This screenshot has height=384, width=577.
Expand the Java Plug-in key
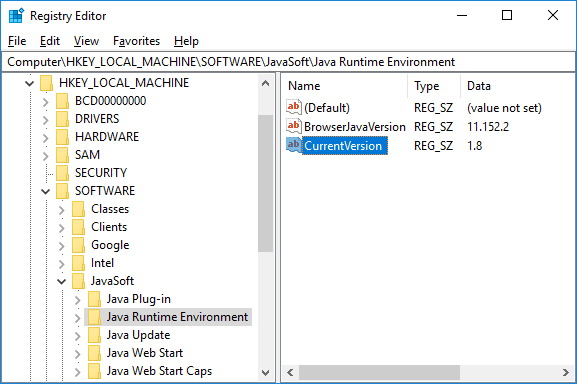(77, 300)
